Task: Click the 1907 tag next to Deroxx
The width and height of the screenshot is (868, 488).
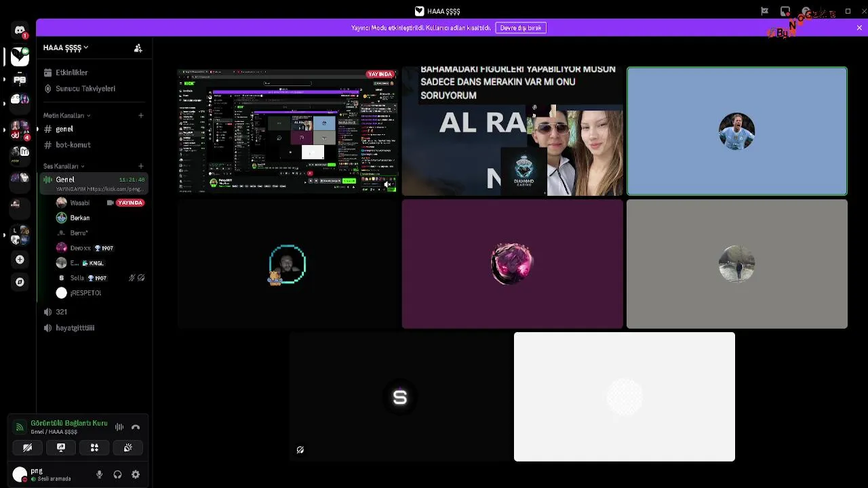Action: point(104,248)
